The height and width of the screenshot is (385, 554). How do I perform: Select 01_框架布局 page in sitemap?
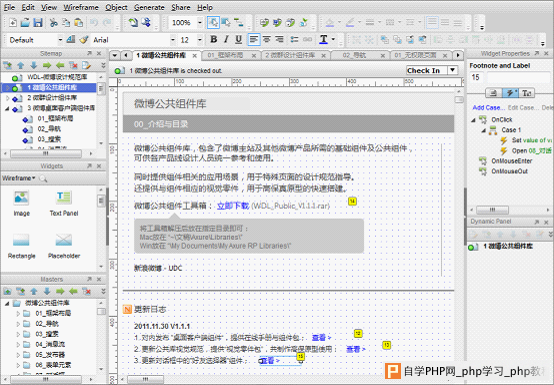(x=55, y=118)
